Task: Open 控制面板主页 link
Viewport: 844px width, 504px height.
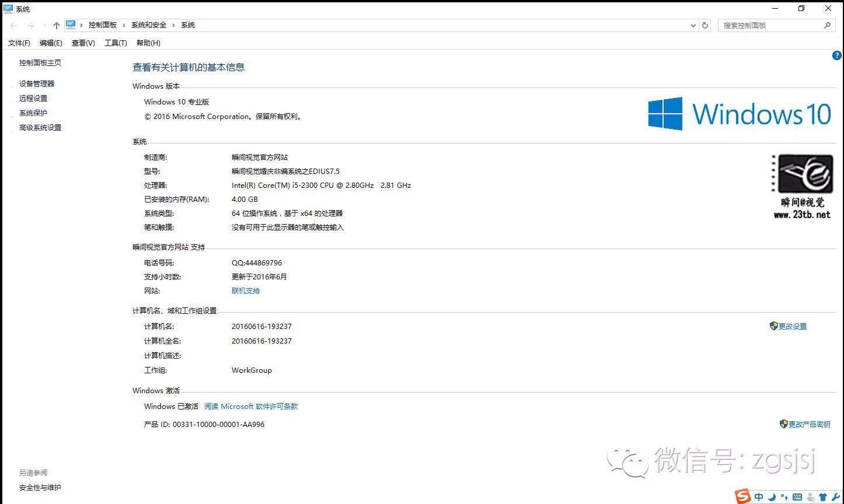Action: click(x=40, y=63)
